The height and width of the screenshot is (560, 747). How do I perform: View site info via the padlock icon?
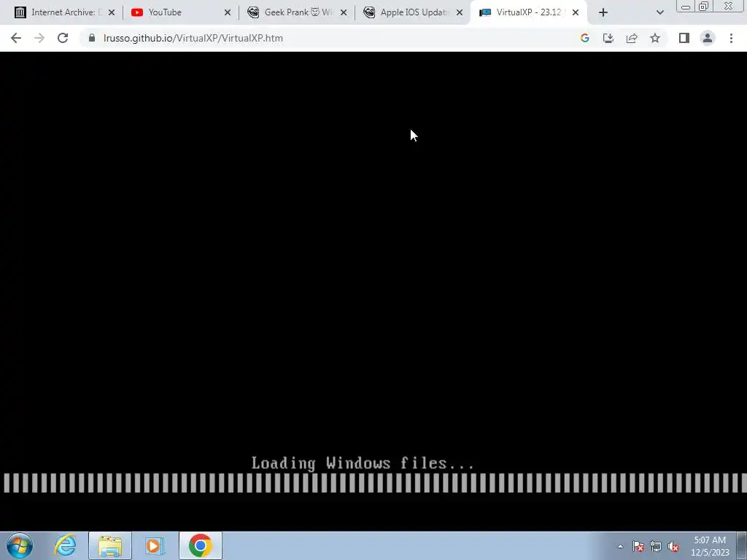pyautogui.click(x=92, y=38)
